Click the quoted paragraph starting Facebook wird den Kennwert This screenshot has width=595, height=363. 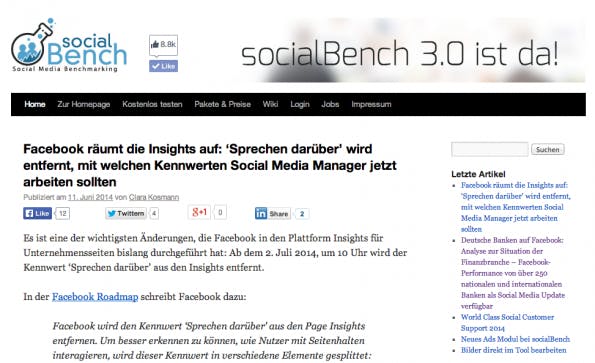point(212,341)
